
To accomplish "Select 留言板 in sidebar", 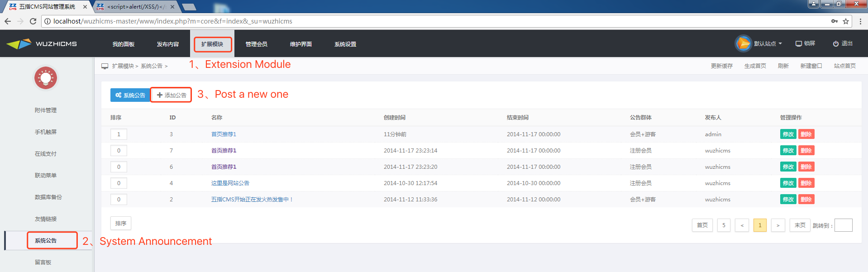I will (43, 262).
